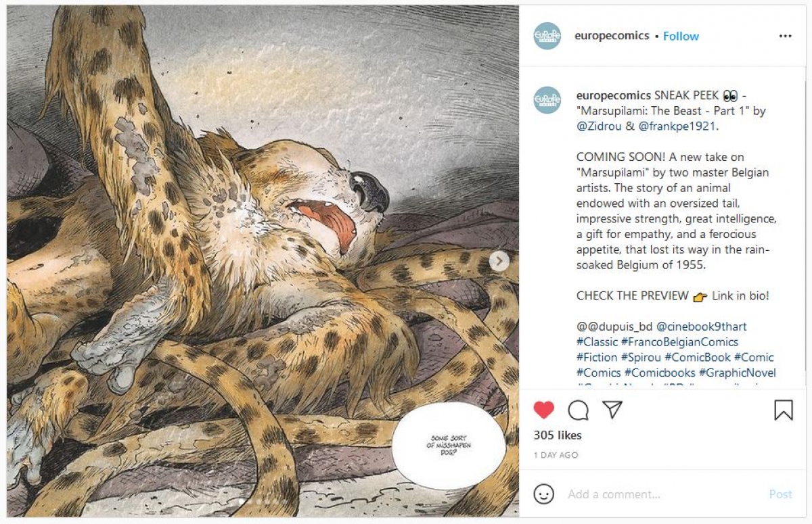The image size is (812, 524).
Task: Open europecomics username in the header
Action: click(612, 37)
